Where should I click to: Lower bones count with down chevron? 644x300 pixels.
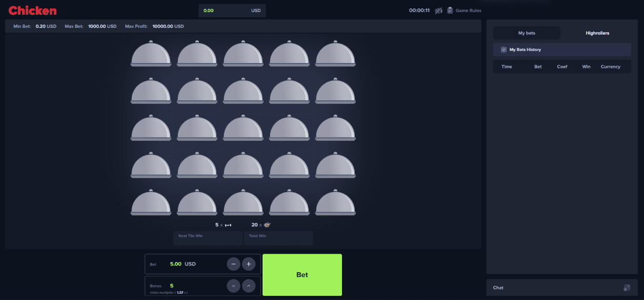[x=234, y=286]
